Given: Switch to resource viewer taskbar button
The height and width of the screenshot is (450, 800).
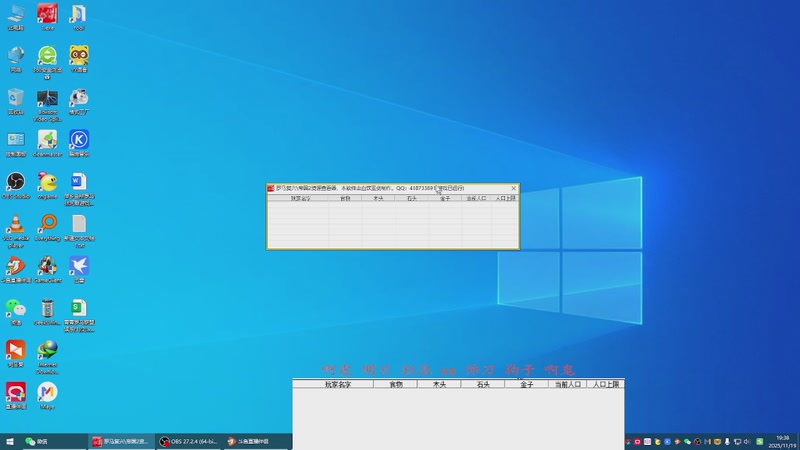Looking at the screenshot, I should [121, 441].
